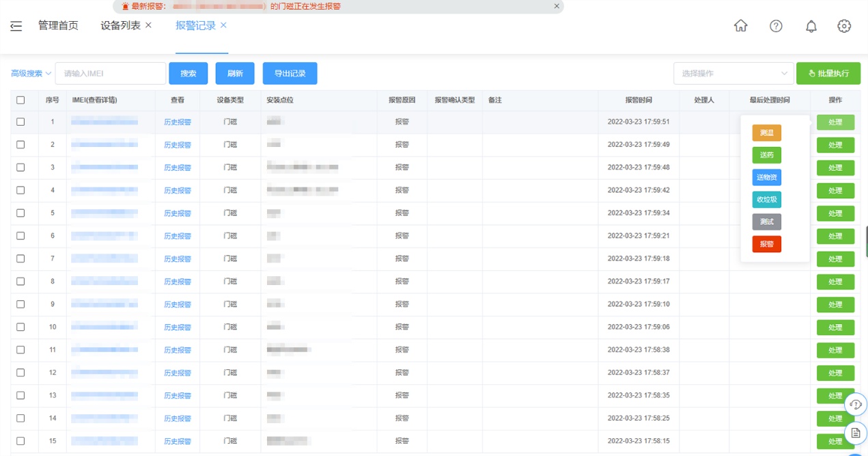Expand the 高级搜索 dropdown
Viewport: 868px width, 456px height.
(31, 74)
